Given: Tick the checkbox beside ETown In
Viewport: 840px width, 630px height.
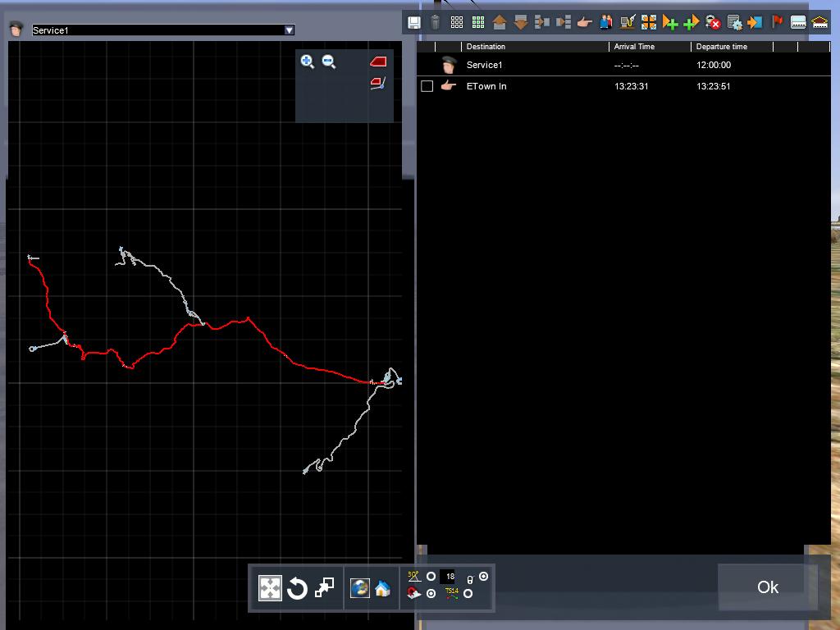Looking at the screenshot, I should [427, 86].
